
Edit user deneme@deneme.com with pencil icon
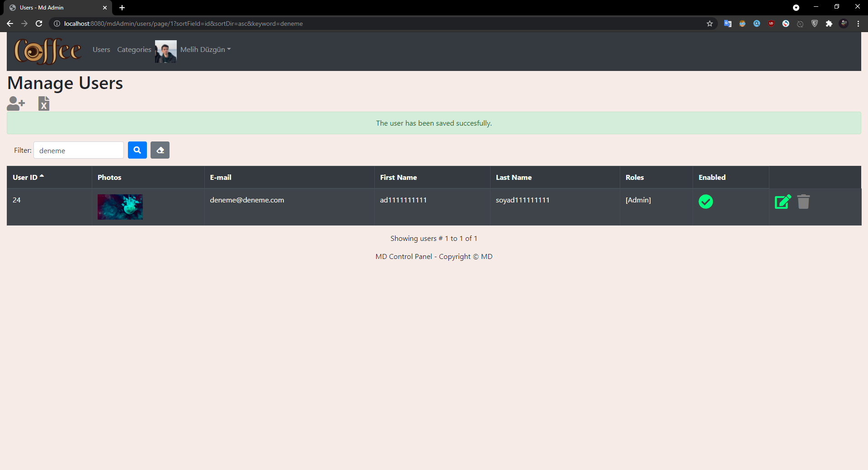point(783,202)
